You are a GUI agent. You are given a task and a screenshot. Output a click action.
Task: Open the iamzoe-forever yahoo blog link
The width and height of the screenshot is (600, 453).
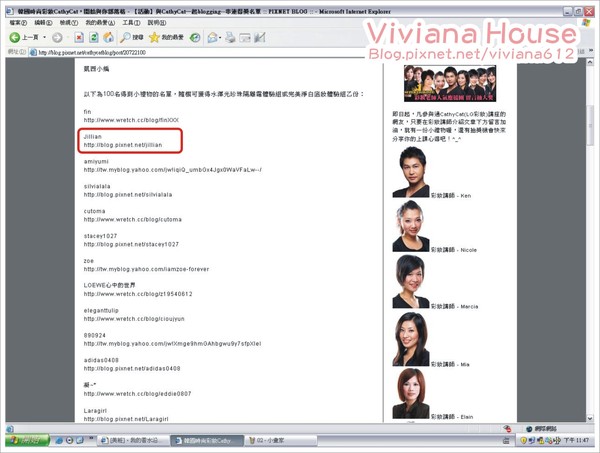tap(146, 269)
